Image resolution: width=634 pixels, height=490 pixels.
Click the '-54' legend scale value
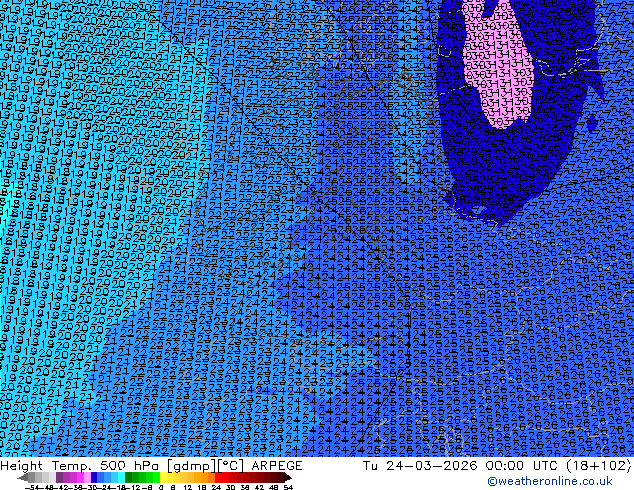[x=32, y=487]
